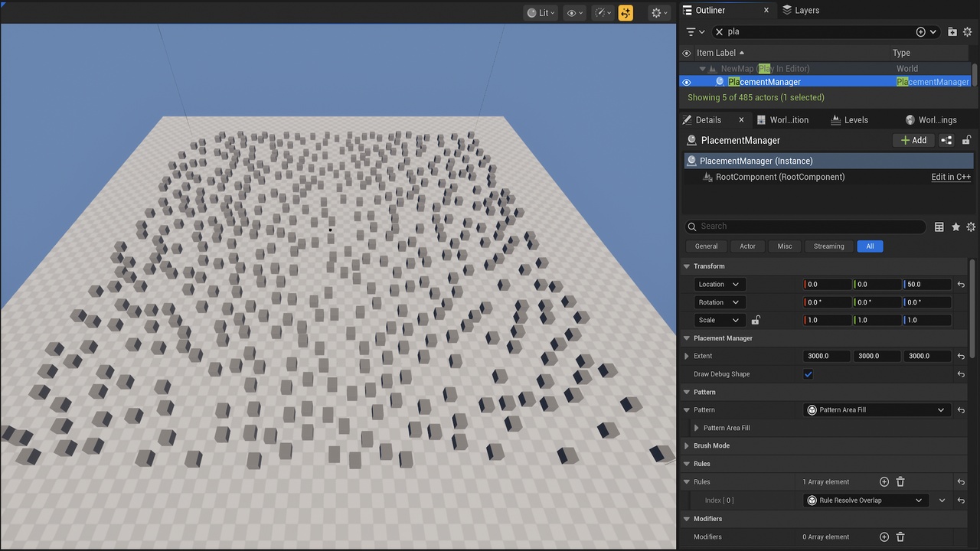980x551 pixels.
Task: Click Location Z value field 50.0
Action: [x=927, y=284]
